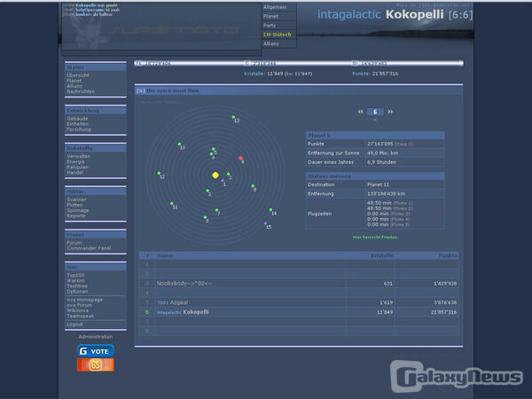Open Spionage page
This screenshot has width=532, height=399.
tap(78, 211)
